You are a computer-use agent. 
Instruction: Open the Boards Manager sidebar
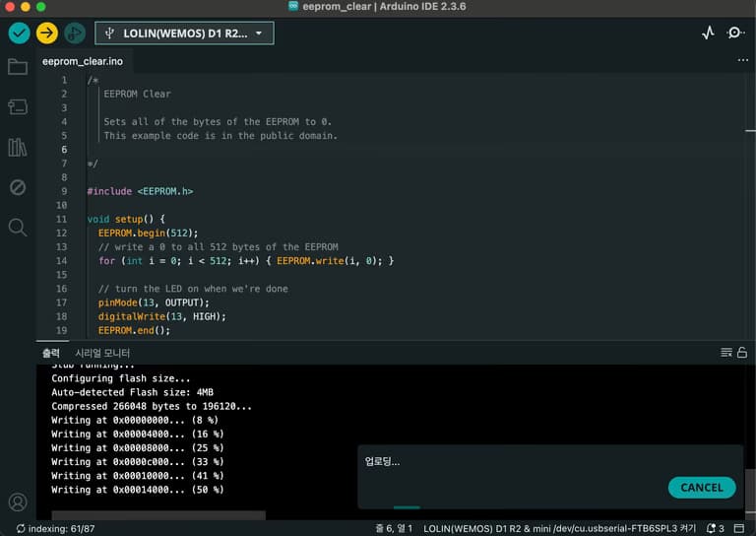[x=18, y=106]
